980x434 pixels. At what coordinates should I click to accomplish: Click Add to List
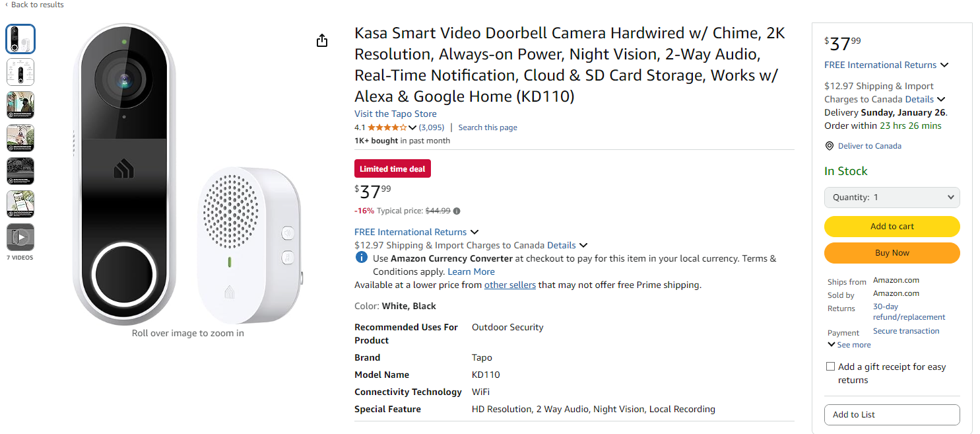[892, 414]
